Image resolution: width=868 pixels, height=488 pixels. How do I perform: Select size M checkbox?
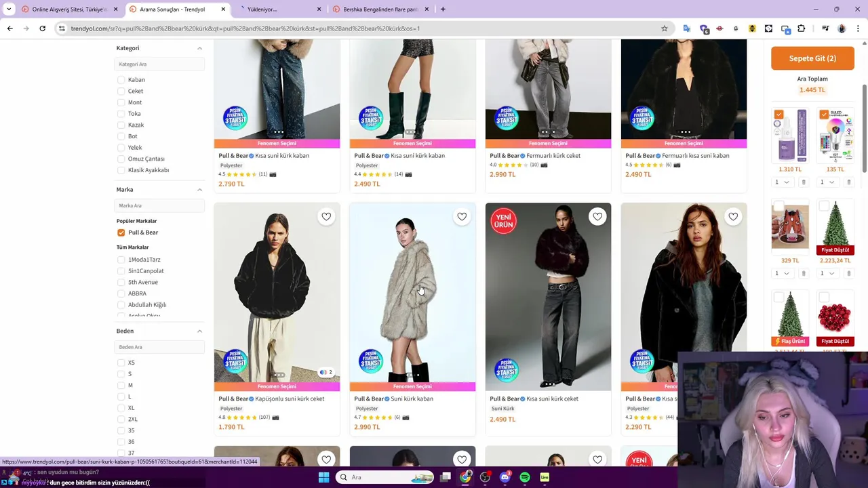[x=121, y=385]
